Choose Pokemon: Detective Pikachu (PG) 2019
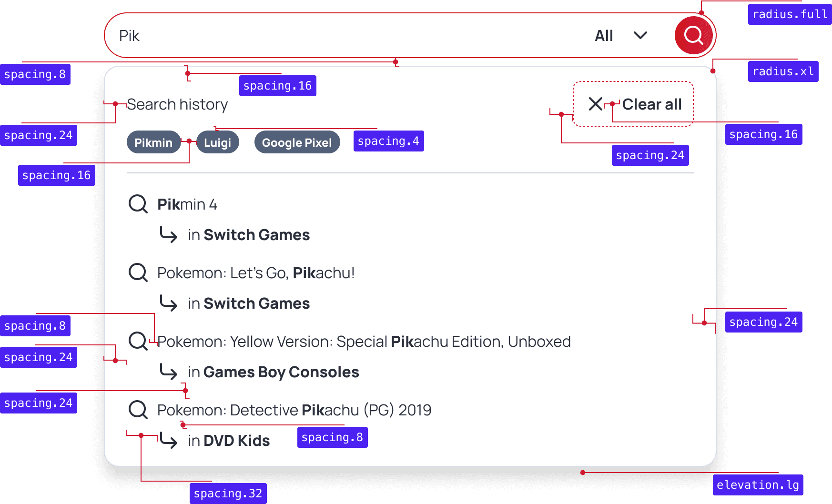This screenshot has width=832, height=504. point(294,410)
